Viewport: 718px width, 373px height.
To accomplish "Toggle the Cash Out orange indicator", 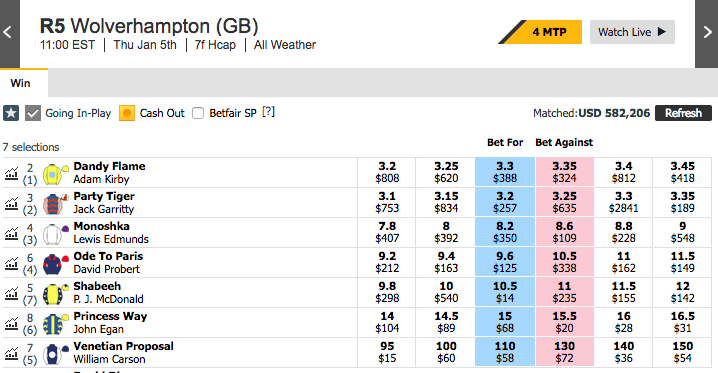I will pos(127,113).
